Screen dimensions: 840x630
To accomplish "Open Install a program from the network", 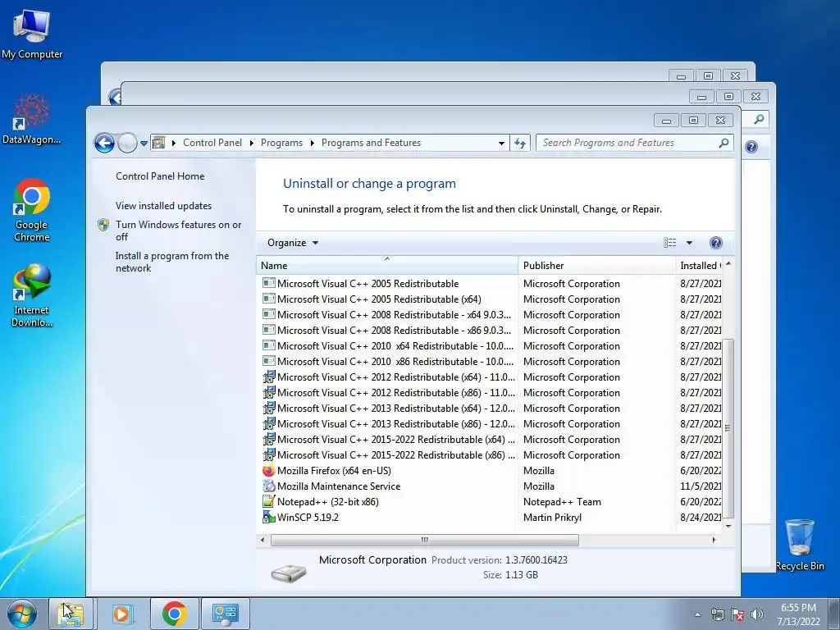I will point(172,262).
